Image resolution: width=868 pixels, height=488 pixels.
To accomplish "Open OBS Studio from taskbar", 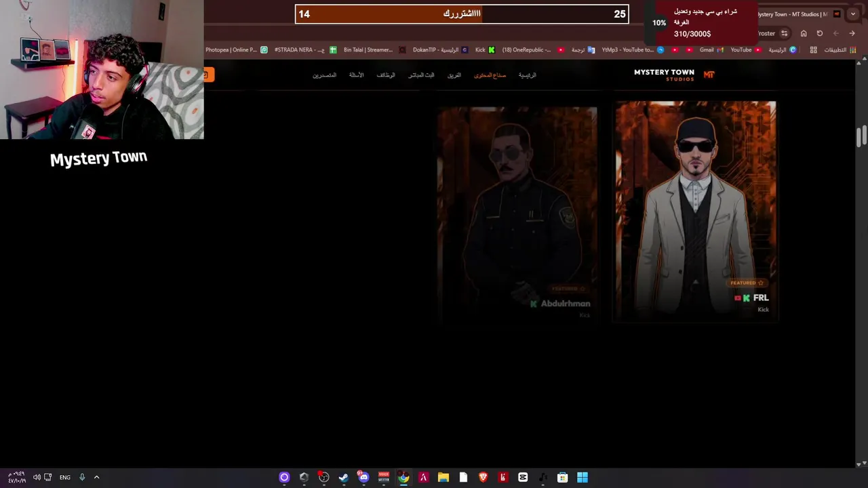I will click(324, 477).
